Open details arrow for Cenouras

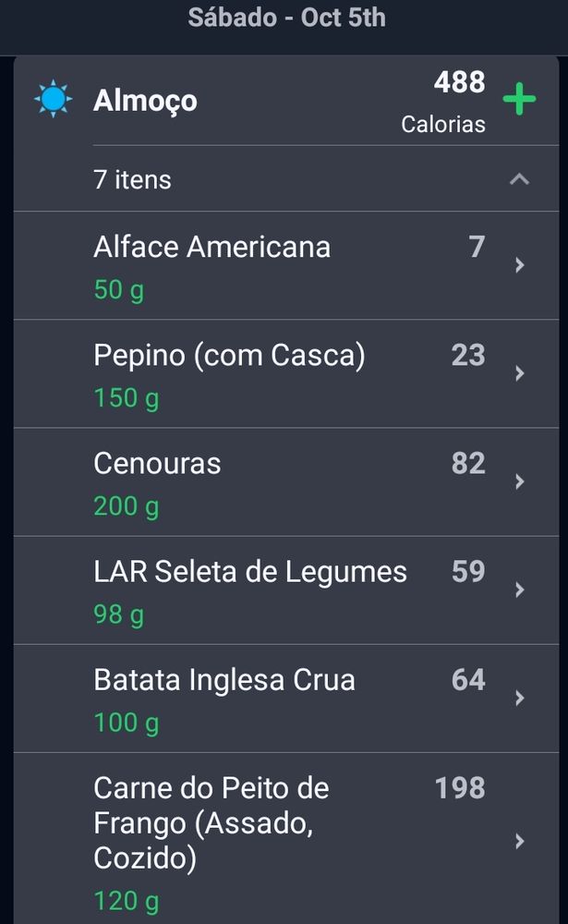tap(519, 481)
